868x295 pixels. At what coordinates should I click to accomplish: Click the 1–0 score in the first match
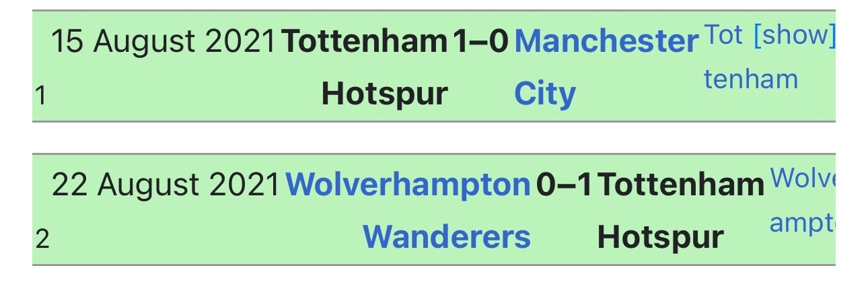click(480, 42)
